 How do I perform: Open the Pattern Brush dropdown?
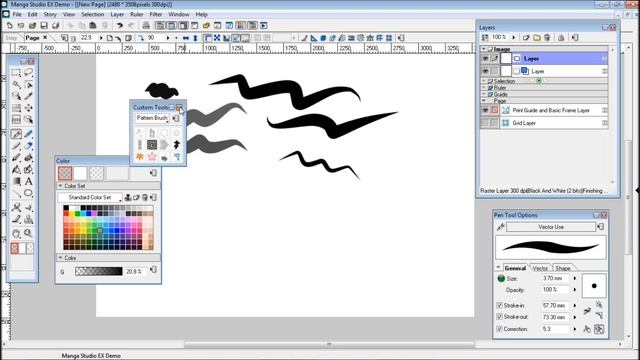(152, 118)
